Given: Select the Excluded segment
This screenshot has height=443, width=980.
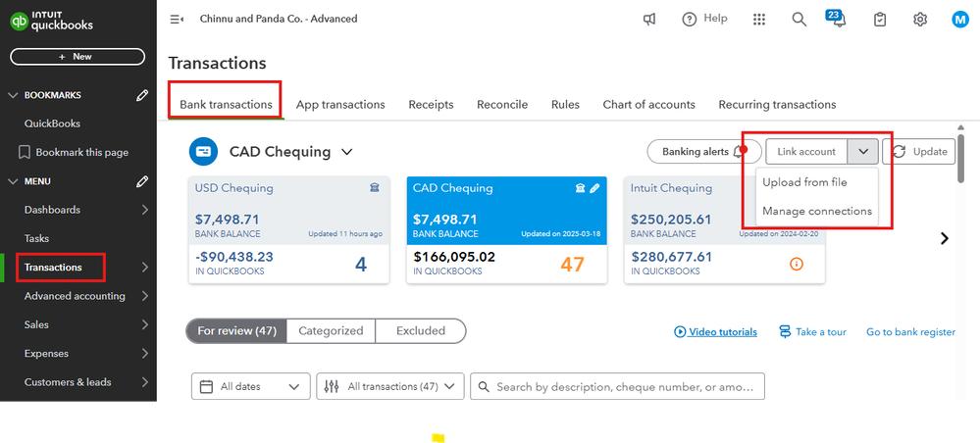Looking at the screenshot, I should [x=421, y=331].
